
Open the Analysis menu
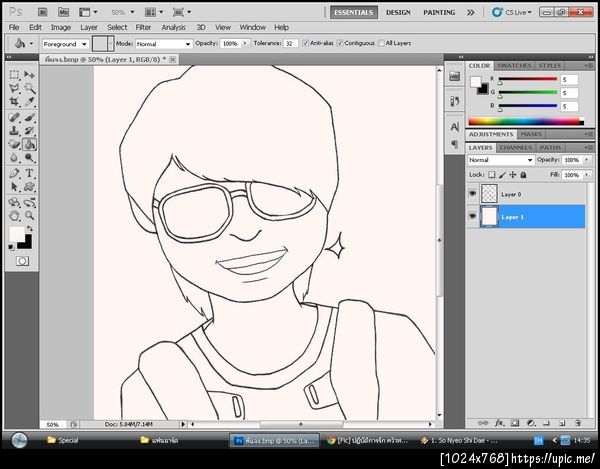coord(173,27)
